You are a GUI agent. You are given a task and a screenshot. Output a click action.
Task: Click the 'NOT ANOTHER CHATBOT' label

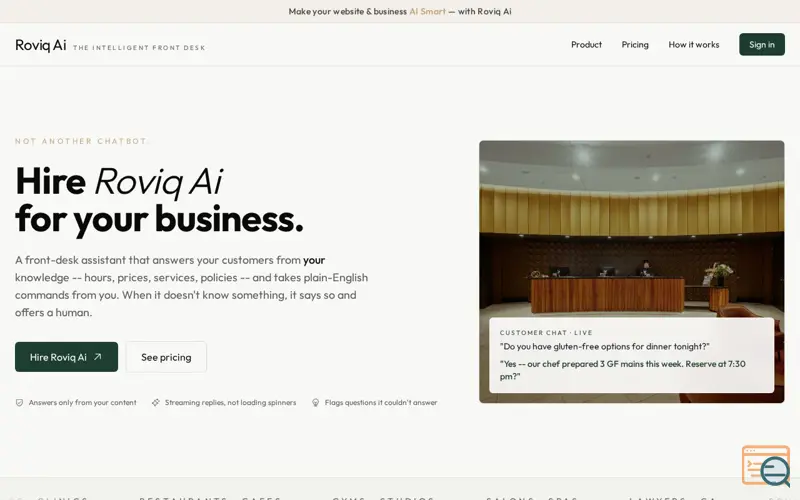pyautogui.click(x=81, y=141)
